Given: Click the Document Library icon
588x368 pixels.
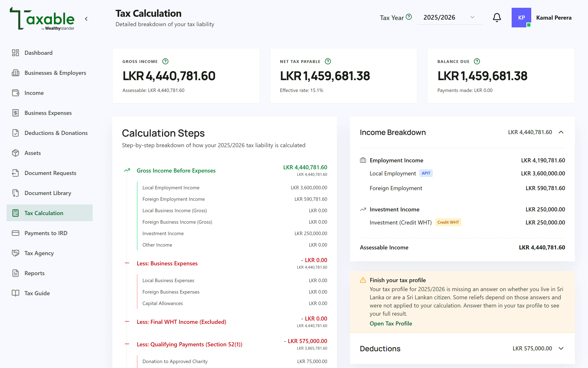Looking at the screenshot, I should click(x=16, y=193).
